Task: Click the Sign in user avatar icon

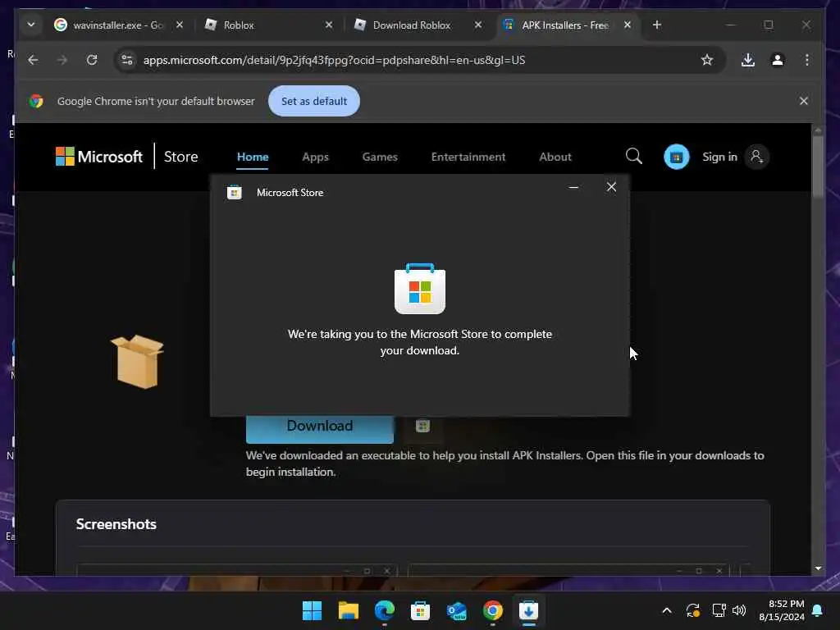Action: [756, 157]
